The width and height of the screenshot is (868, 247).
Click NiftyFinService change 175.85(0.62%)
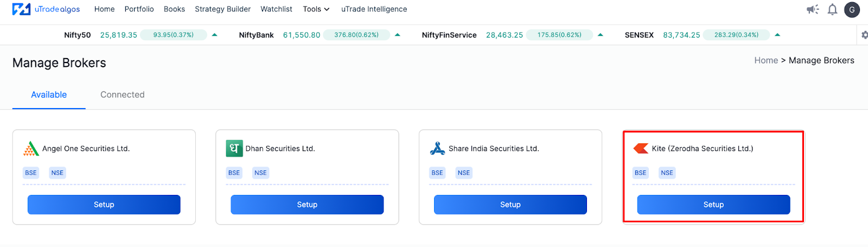click(x=559, y=35)
